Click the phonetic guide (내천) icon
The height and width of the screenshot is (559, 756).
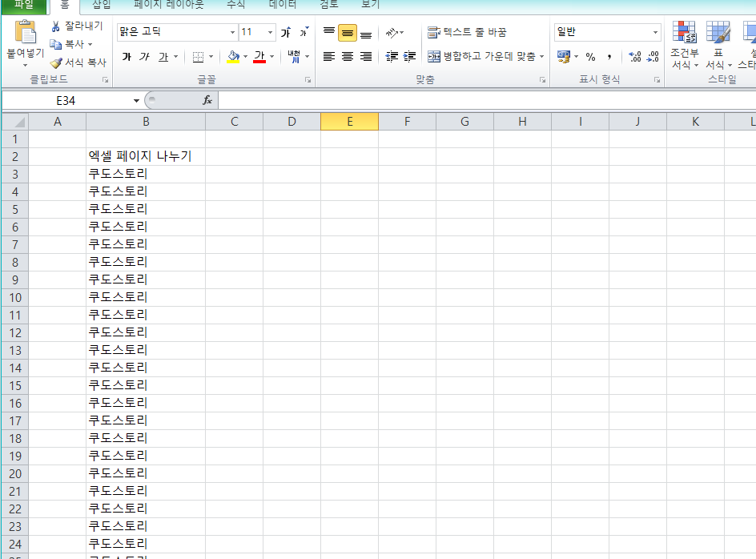295,57
